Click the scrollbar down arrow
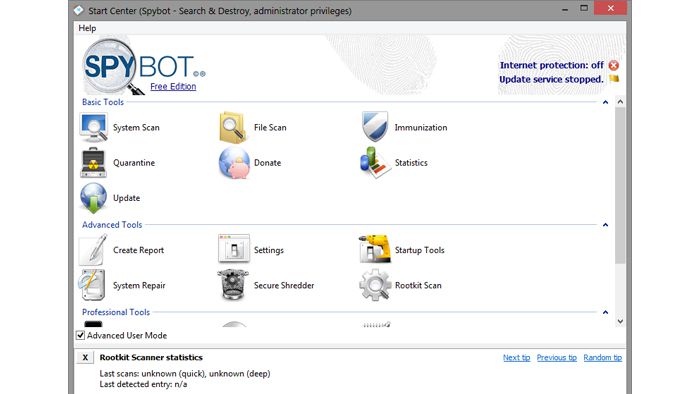This screenshot has width=700, height=394. (x=620, y=321)
